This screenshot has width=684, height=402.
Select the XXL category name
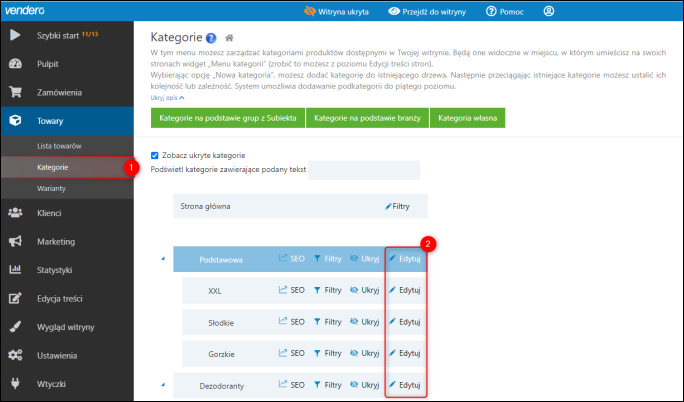point(215,291)
